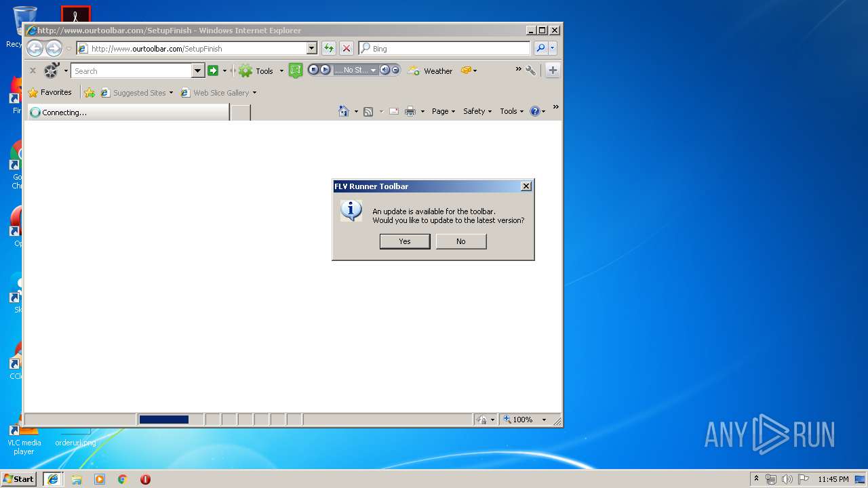The height and width of the screenshot is (488, 868).
Task: Open the address bar history dropdown
Action: click(312, 49)
